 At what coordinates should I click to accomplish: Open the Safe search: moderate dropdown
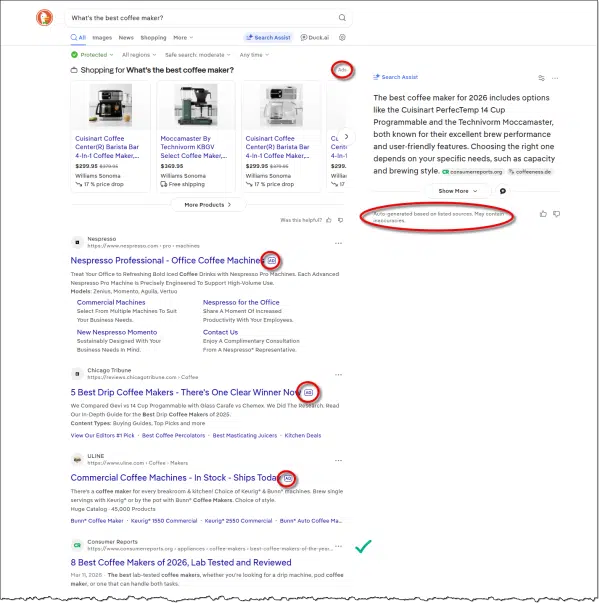coord(198,55)
